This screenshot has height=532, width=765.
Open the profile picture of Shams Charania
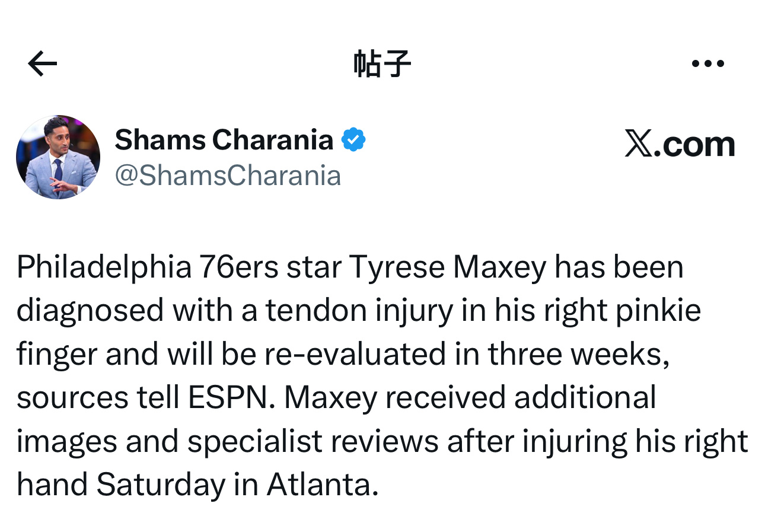pyautogui.click(x=59, y=156)
